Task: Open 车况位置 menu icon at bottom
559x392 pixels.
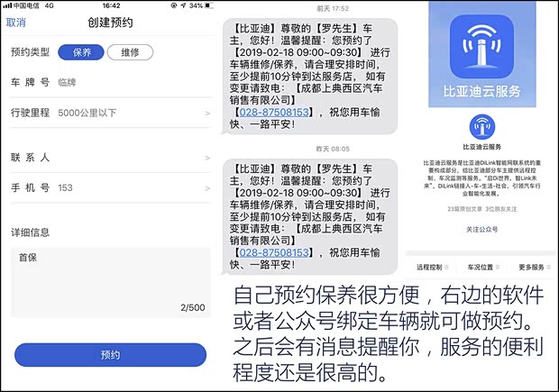Action: tap(498, 268)
